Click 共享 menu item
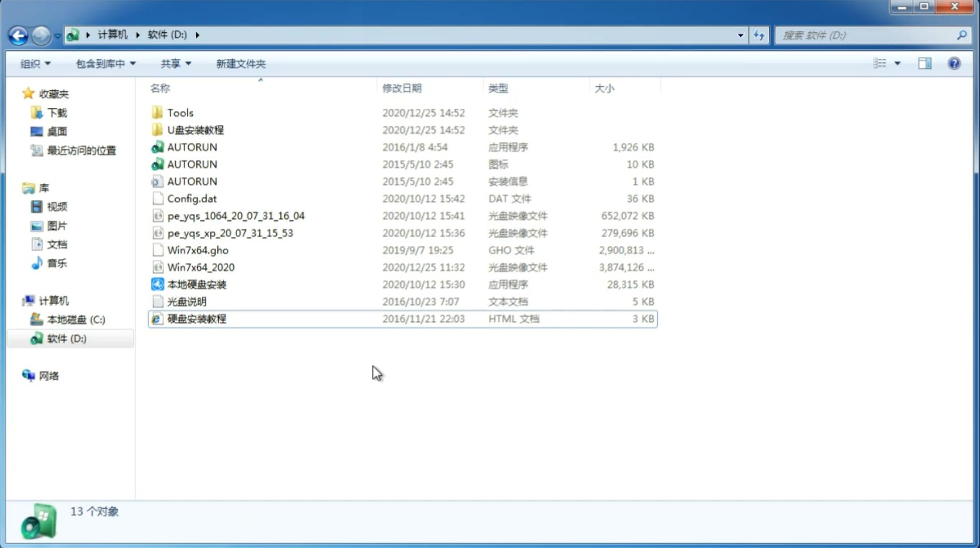980x548 pixels. pyautogui.click(x=174, y=63)
